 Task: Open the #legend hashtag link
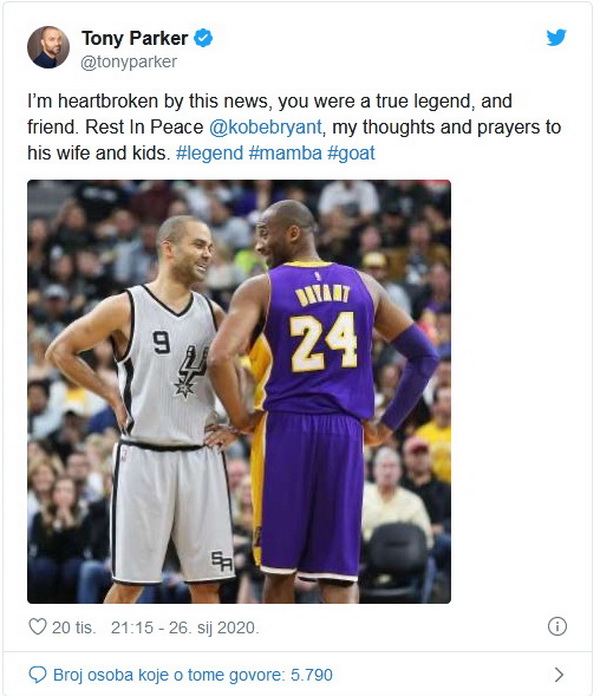[209, 153]
